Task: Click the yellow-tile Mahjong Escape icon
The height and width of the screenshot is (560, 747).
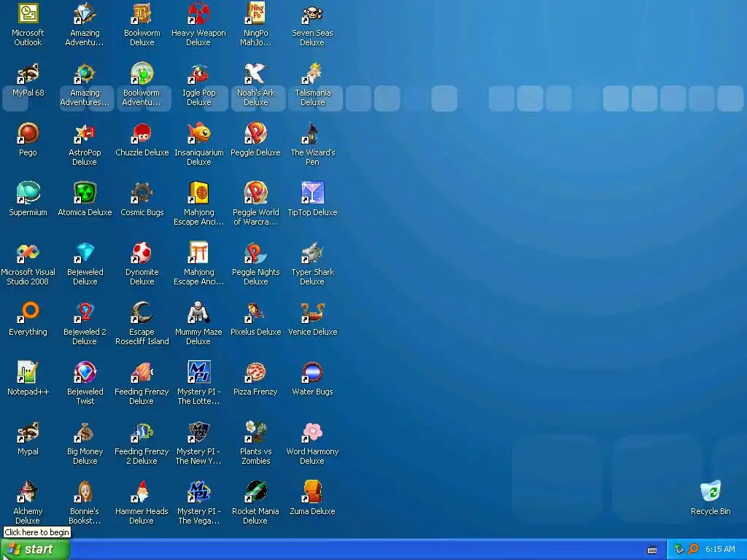Action: pyautogui.click(x=198, y=192)
